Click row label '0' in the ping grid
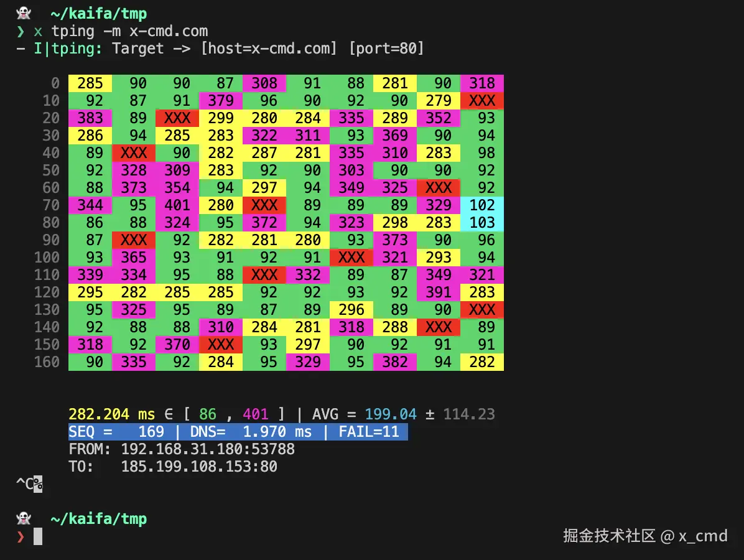This screenshot has height=560, width=744. pyautogui.click(x=55, y=83)
